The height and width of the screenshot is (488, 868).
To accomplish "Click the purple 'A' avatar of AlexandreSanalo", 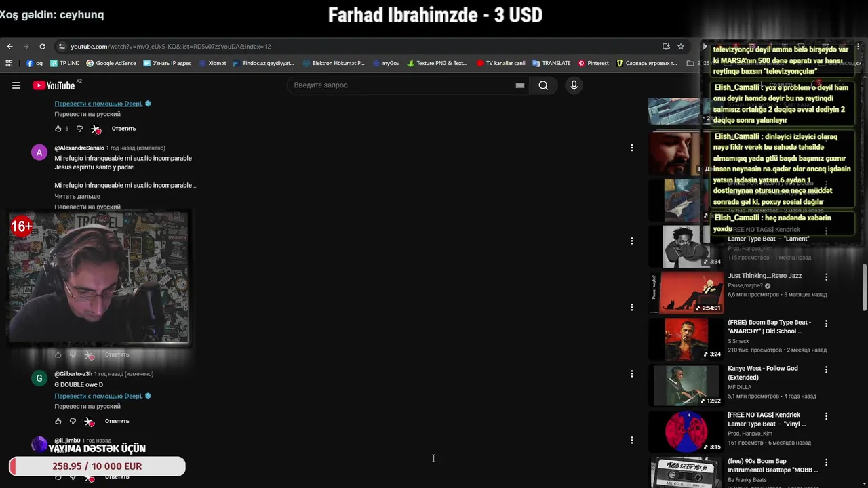I will [39, 152].
